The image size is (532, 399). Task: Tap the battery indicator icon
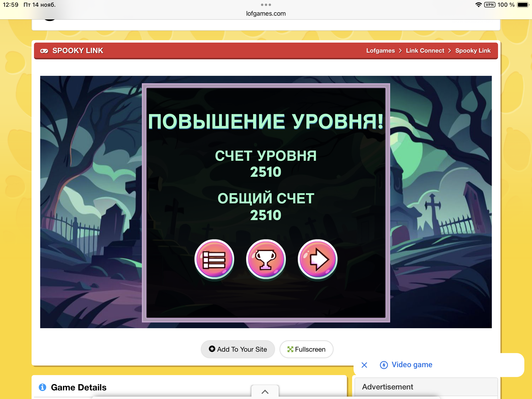[x=523, y=5]
